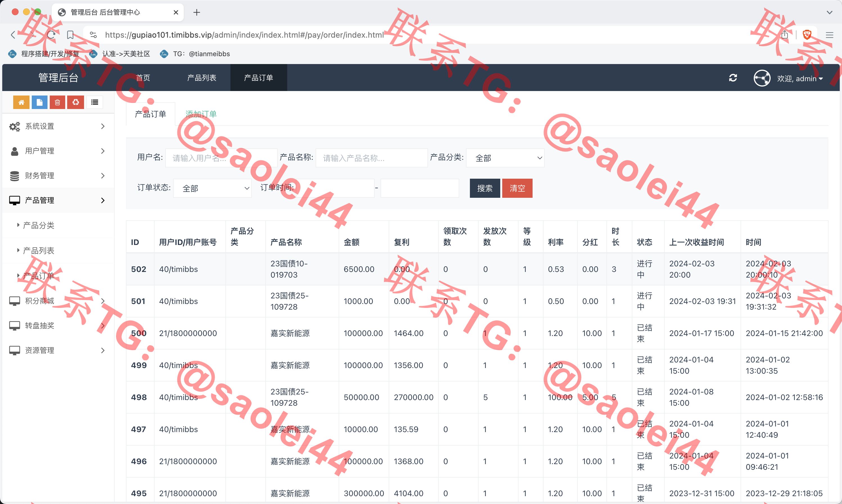Click the 清空 button
The height and width of the screenshot is (504, 842).
click(517, 188)
